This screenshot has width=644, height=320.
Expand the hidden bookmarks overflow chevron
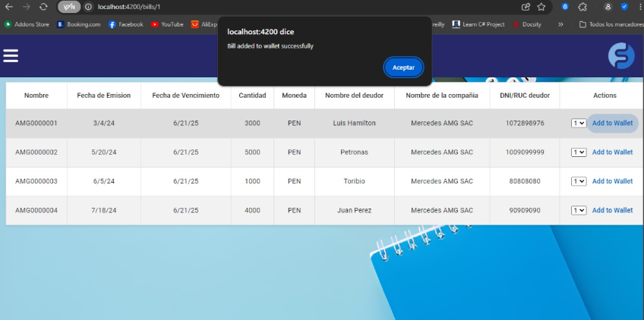tap(560, 24)
